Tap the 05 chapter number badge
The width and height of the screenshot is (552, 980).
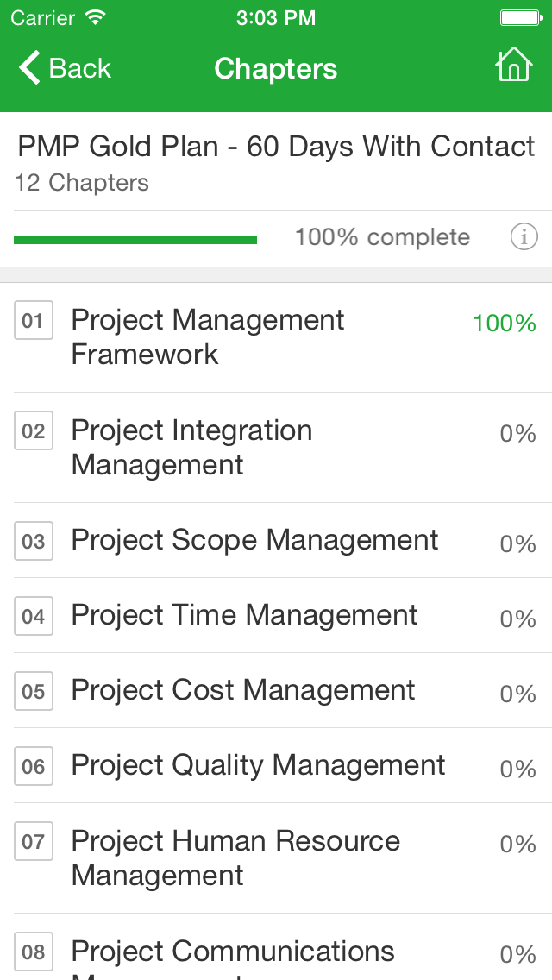click(x=33, y=691)
